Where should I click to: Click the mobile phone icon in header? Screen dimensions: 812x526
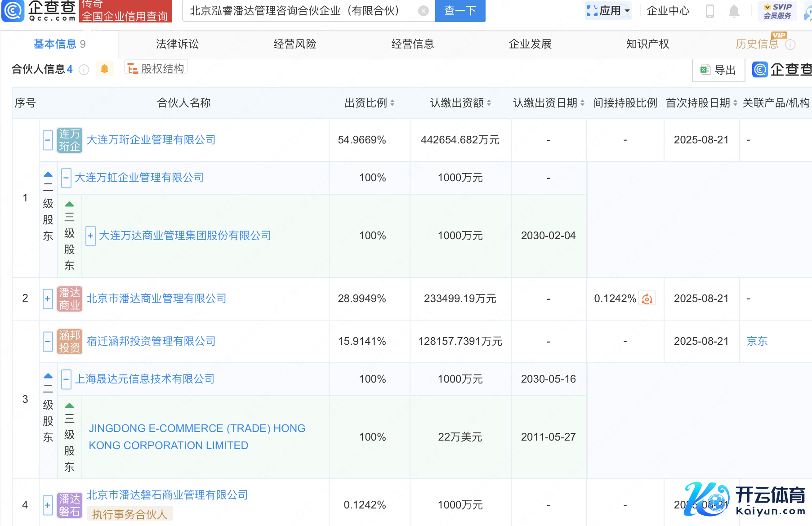(710, 11)
